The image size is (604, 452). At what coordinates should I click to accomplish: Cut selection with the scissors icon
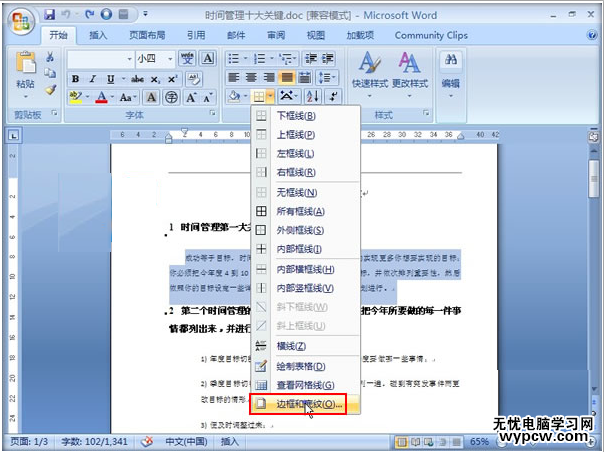click(50, 57)
